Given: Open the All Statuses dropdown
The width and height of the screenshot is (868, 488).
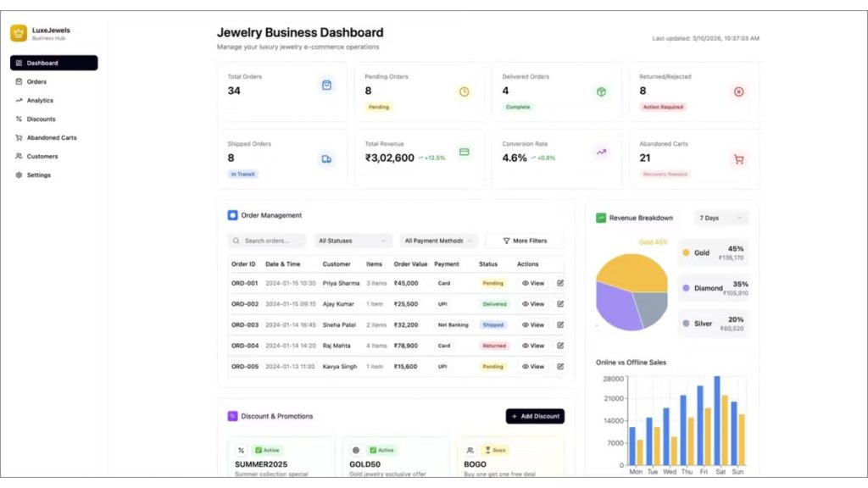Looking at the screenshot, I should pos(353,241).
